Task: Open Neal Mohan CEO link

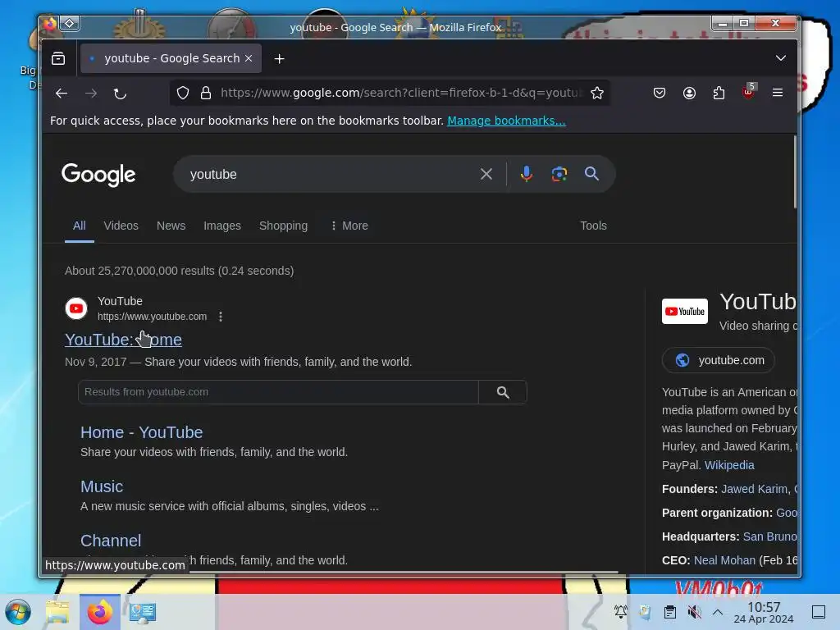Action: 724,560
